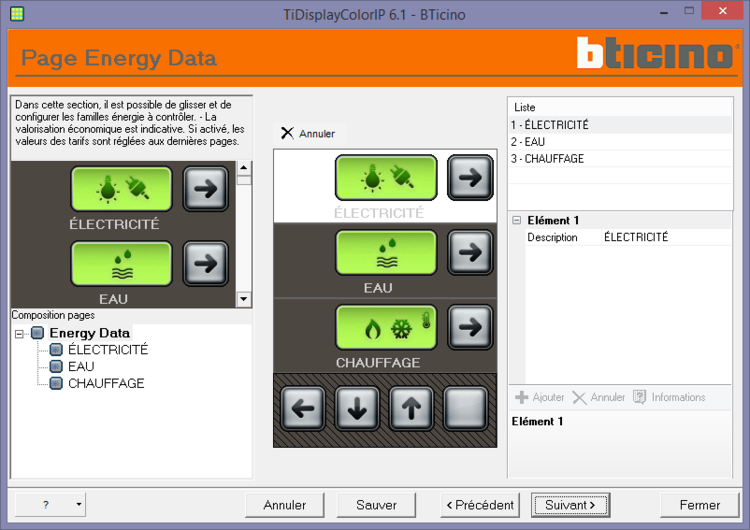Click the CHAUFFAGE tree node icon
Viewport: 750px width, 530px height.
[x=56, y=383]
